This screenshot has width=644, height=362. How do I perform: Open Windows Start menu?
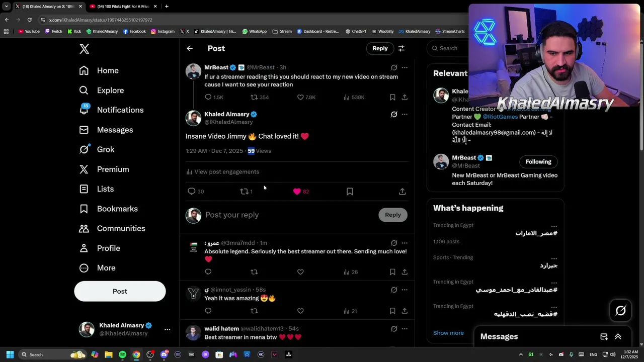(10, 354)
